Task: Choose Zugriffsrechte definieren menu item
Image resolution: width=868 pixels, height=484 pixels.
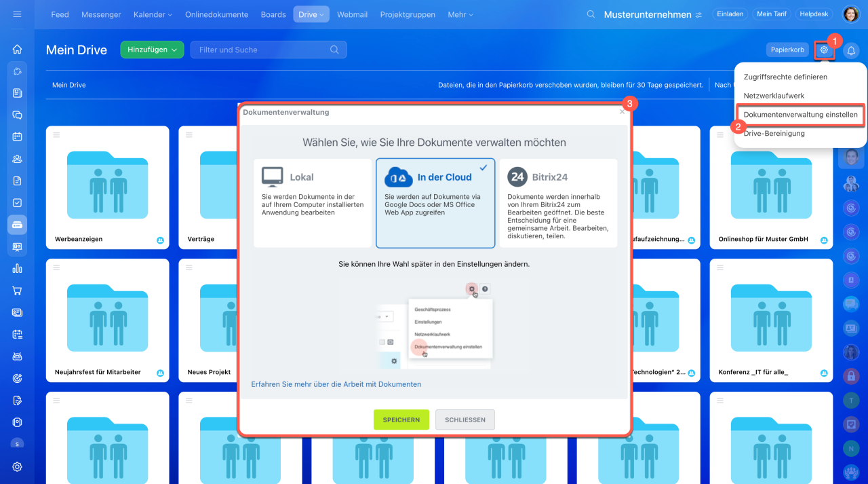Action: 785,77
